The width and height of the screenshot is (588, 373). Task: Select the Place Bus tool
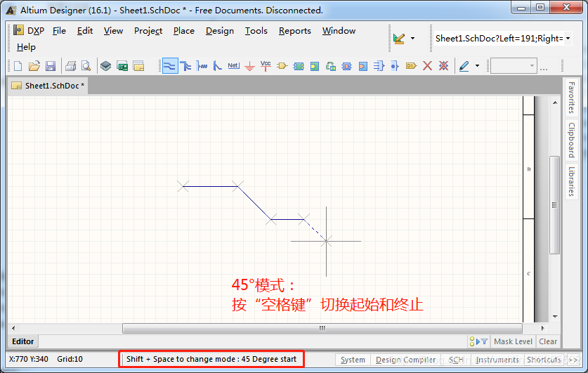185,66
